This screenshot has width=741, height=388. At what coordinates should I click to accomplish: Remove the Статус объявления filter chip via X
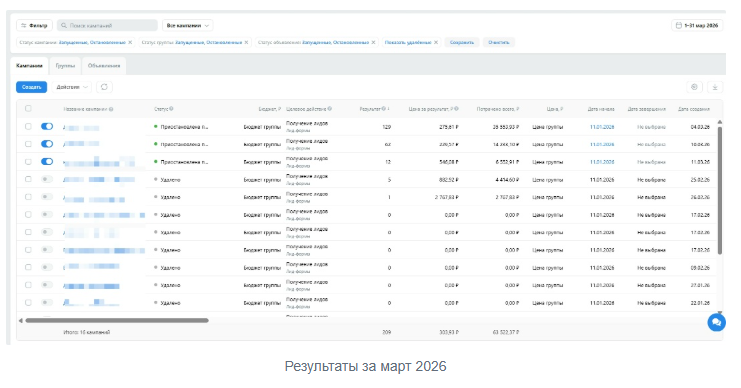click(x=373, y=43)
